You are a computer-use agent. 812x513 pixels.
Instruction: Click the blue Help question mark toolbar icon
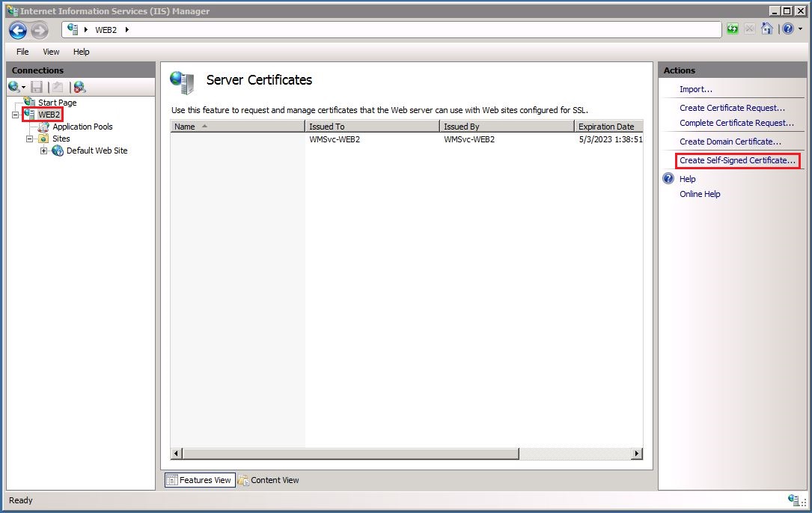tap(787, 29)
